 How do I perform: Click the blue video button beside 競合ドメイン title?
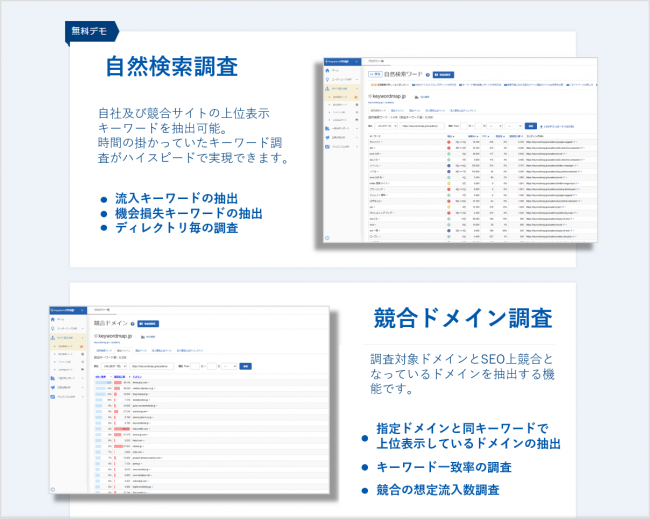pyautogui.click(x=148, y=324)
